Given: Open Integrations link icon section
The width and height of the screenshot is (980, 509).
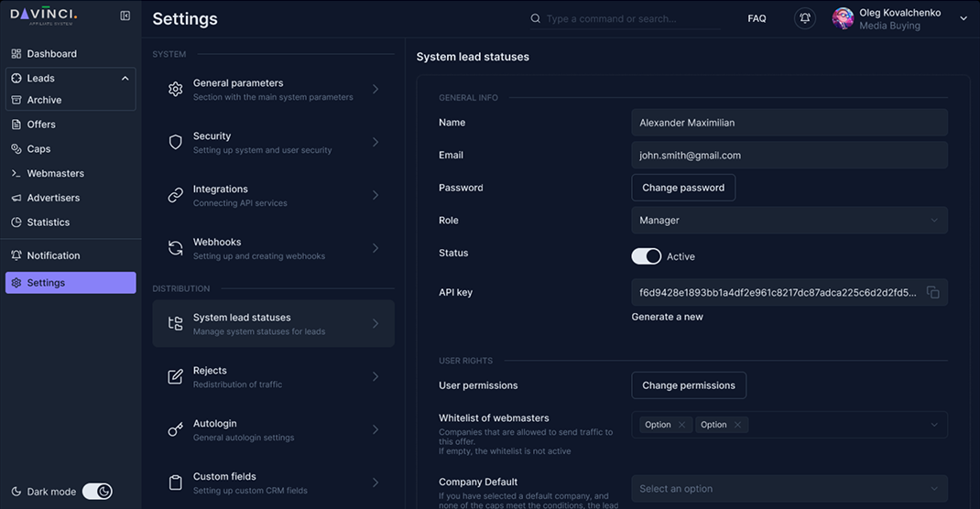Looking at the screenshot, I should tap(176, 196).
